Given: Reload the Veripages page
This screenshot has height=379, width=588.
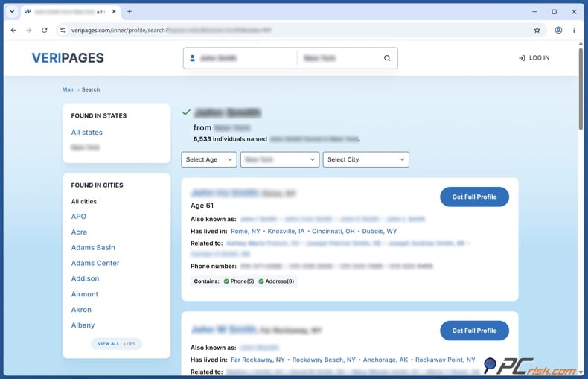Looking at the screenshot, I should point(44,30).
